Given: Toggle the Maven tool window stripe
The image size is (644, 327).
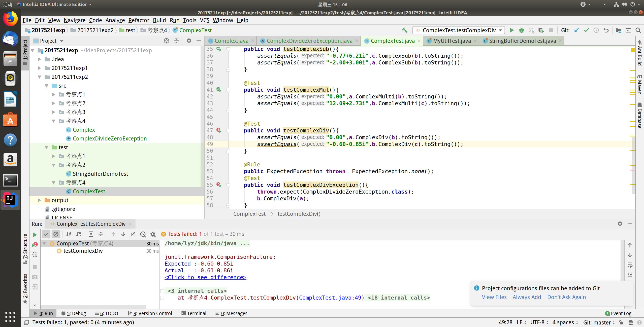Looking at the screenshot, I should 639,84.
